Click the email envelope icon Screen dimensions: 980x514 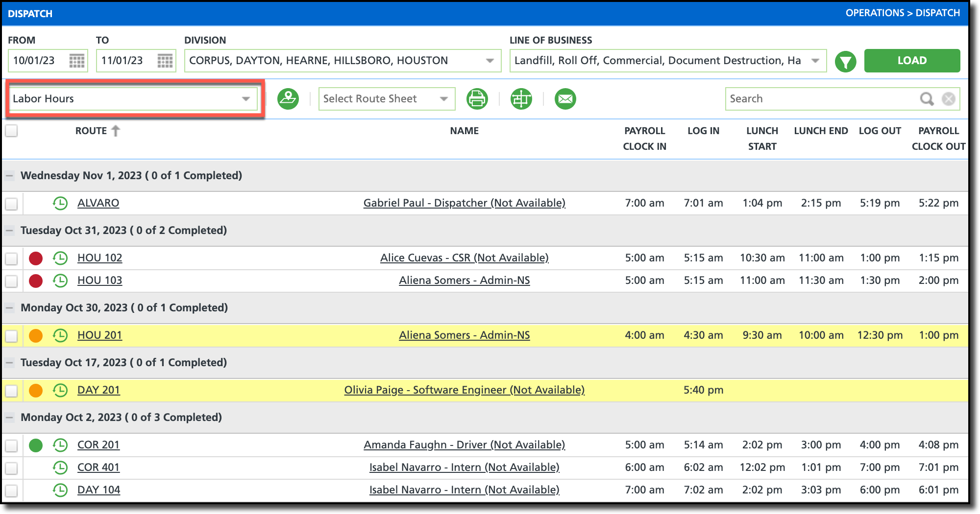[x=565, y=99]
